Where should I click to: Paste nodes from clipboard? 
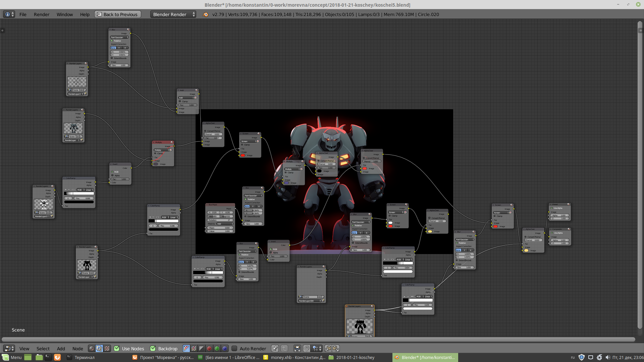point(336,349)
